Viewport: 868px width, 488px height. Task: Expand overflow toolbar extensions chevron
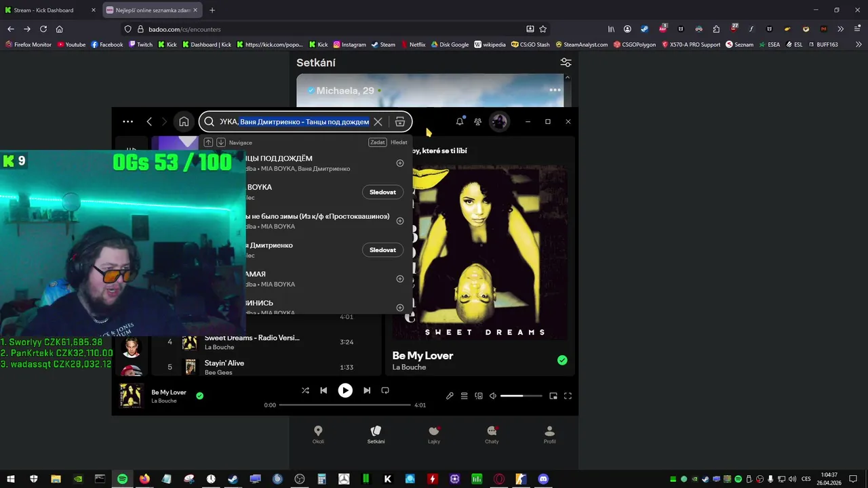[x=840, y=29]
